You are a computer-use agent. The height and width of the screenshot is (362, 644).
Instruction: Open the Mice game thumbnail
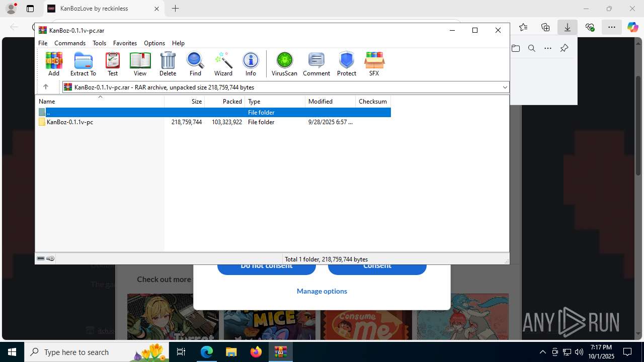pos(269,317)
